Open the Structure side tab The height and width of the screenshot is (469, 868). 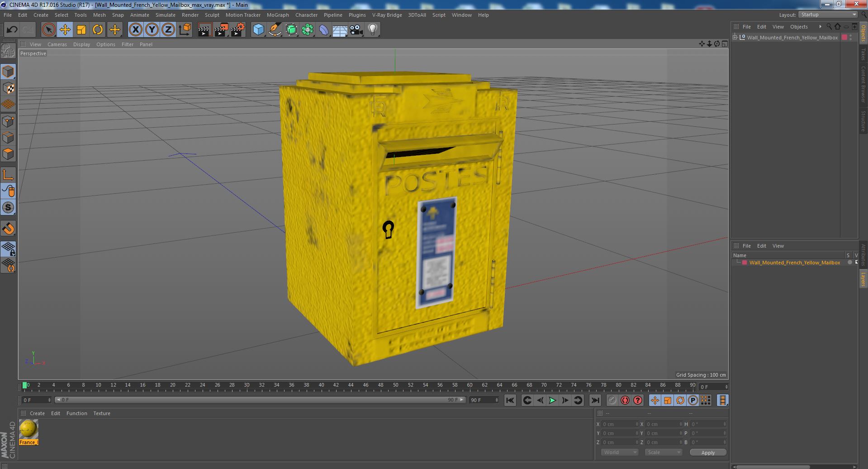point(863,121)
